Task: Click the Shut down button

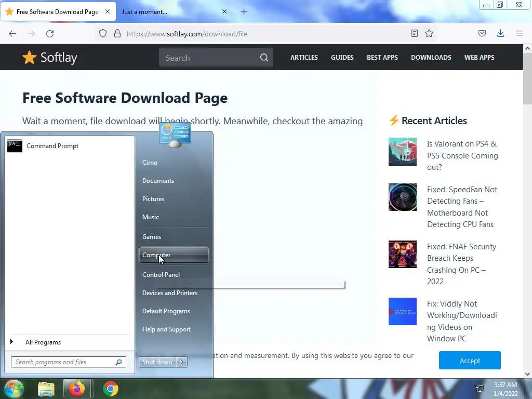Action: point(157,362)
